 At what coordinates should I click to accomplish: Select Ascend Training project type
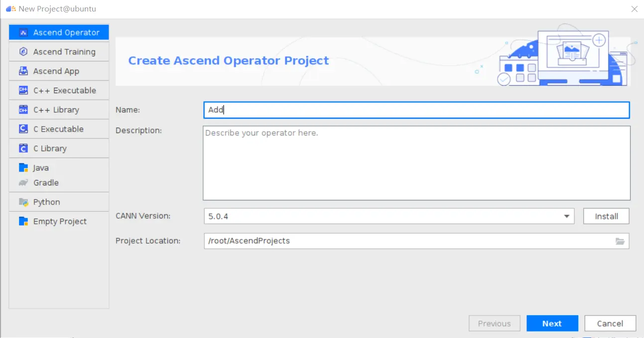point(59,52)
